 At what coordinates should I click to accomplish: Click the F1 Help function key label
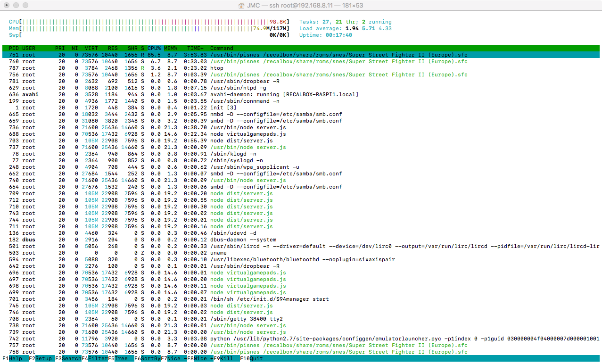click(12, 358)
